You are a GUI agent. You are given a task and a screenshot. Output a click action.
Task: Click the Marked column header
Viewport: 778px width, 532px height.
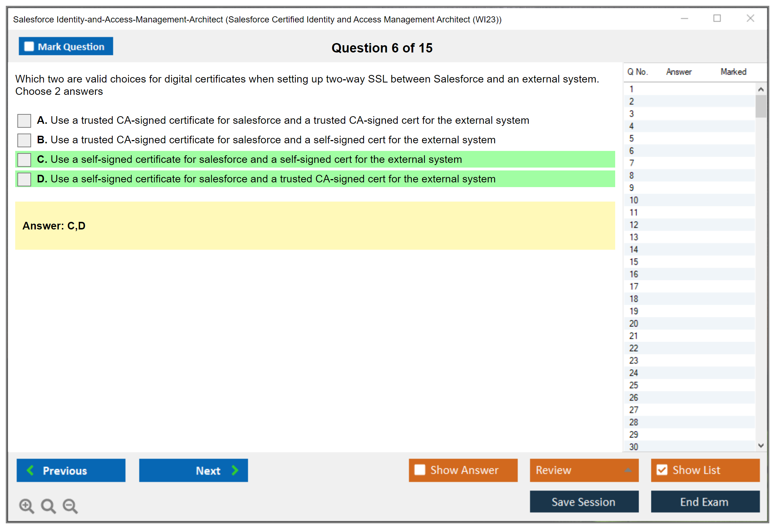733,72
